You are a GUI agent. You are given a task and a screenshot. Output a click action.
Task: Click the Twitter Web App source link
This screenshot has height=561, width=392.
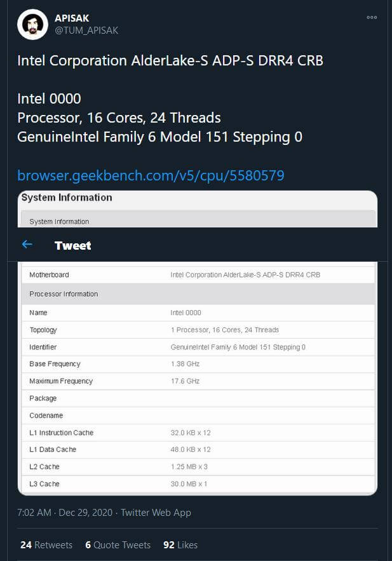coord(156,512)
